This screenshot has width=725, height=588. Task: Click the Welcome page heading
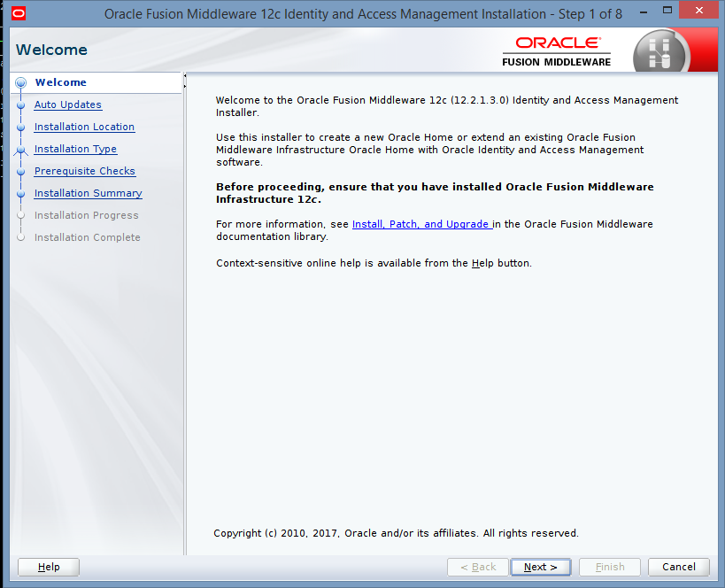pyautogui.click(x=51, y=50)
